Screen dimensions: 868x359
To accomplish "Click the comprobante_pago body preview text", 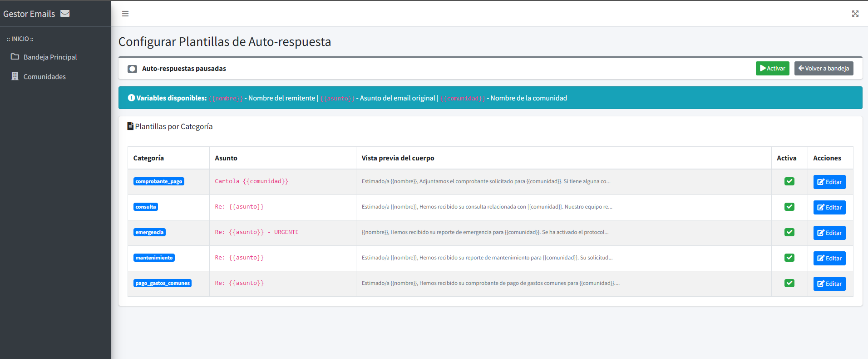I will pyautogui.click(x=486, y=181).
